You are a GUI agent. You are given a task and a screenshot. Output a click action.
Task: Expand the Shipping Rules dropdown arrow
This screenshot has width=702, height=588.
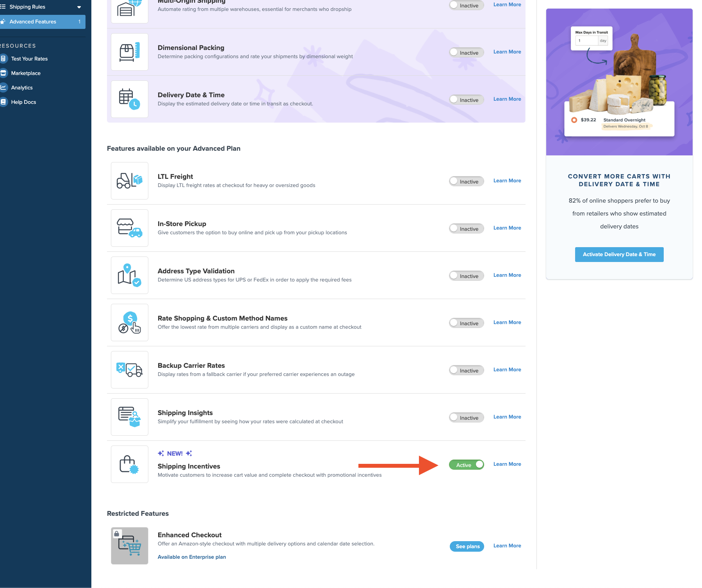coord(79,7)
